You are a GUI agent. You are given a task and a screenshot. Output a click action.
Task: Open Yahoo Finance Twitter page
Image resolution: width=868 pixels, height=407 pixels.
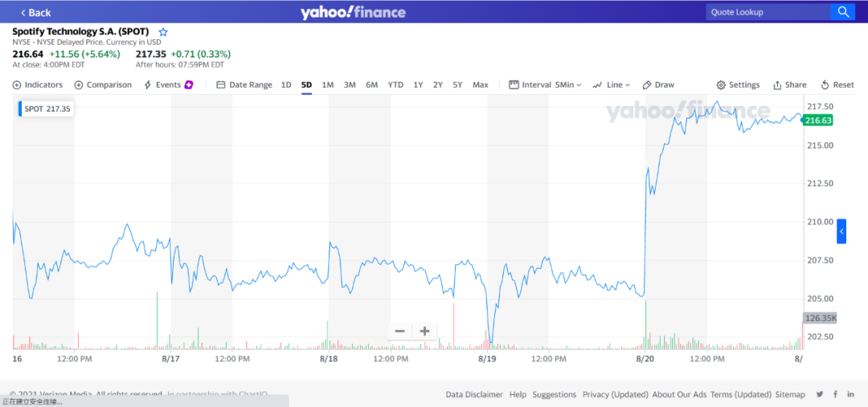pyautogui.click(x=820, y=394)
